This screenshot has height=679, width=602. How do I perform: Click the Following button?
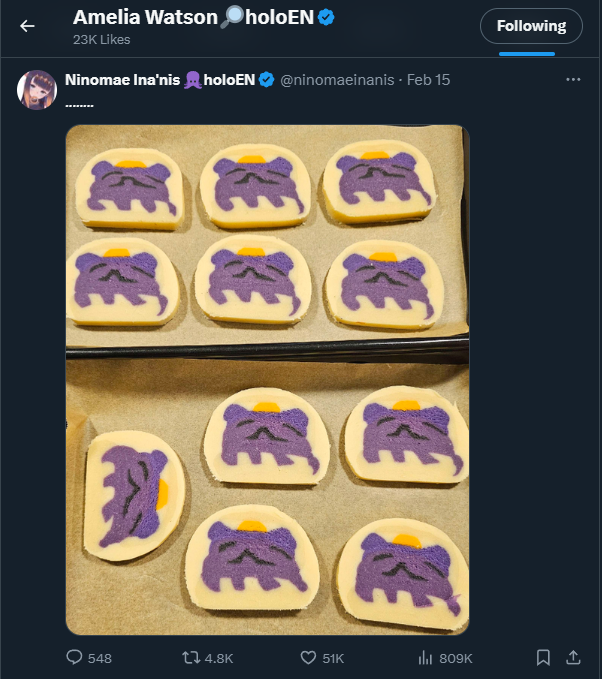tap(531, 26)
